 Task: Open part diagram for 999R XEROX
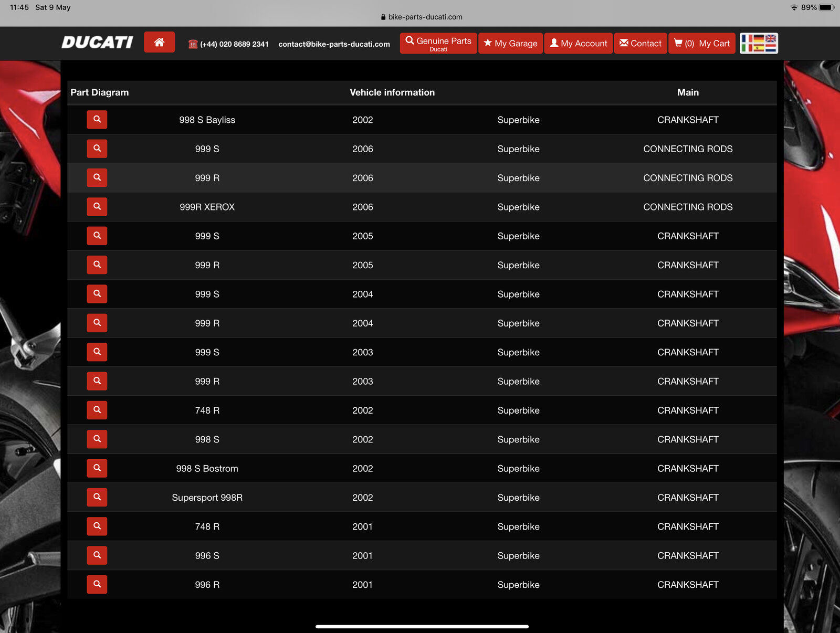(x=97, y=207)
